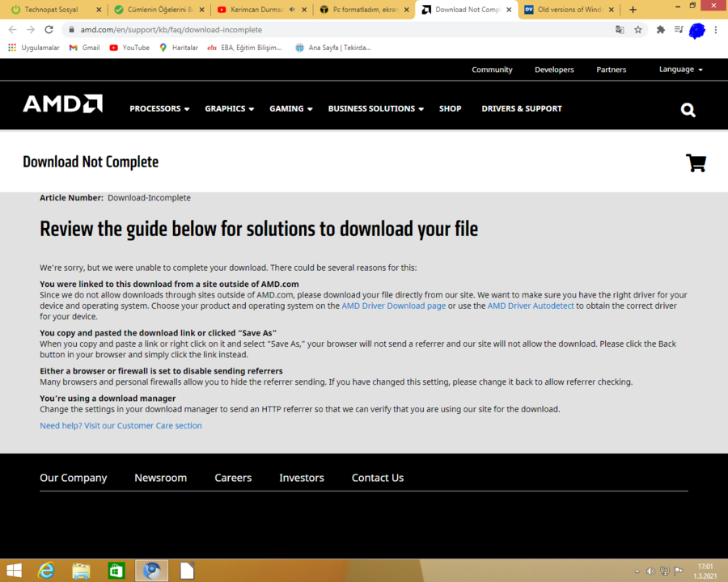Viewport: 728px width, 582px height.
Task: Go to Shop in navigation
Action: [450, 108]
